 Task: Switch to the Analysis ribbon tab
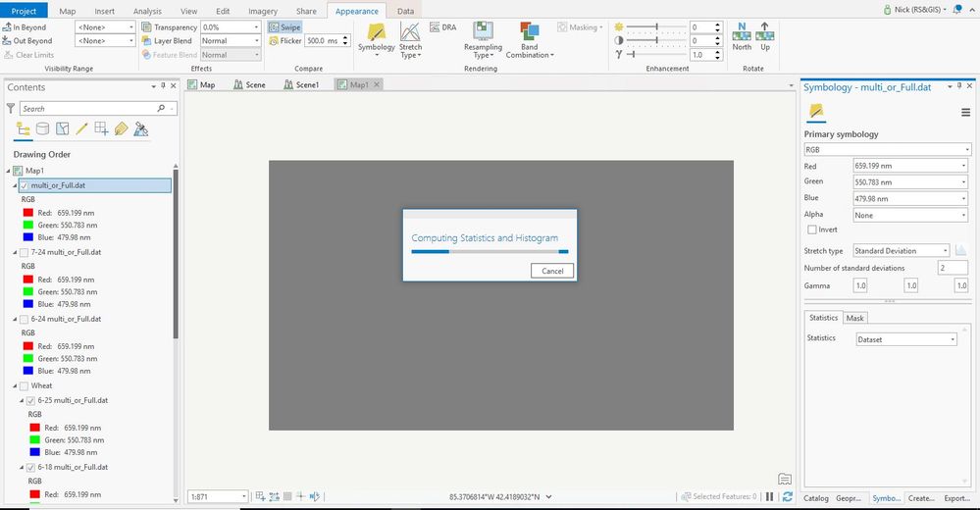click(x=147, y=11)
